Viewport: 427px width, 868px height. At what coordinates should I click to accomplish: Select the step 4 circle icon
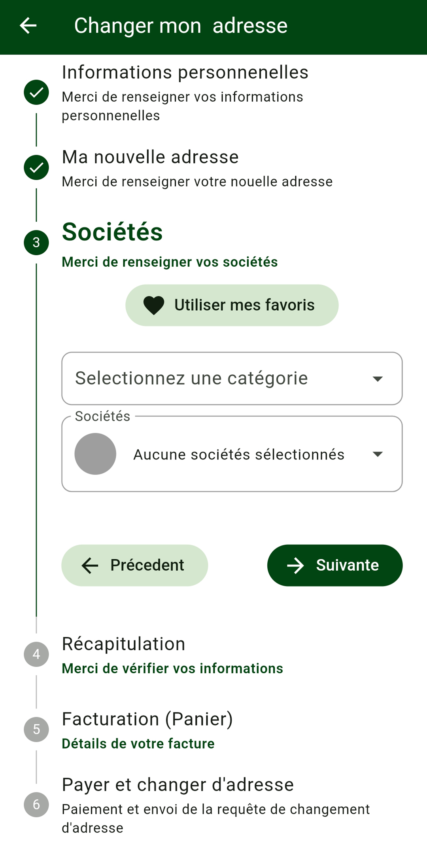36,654
